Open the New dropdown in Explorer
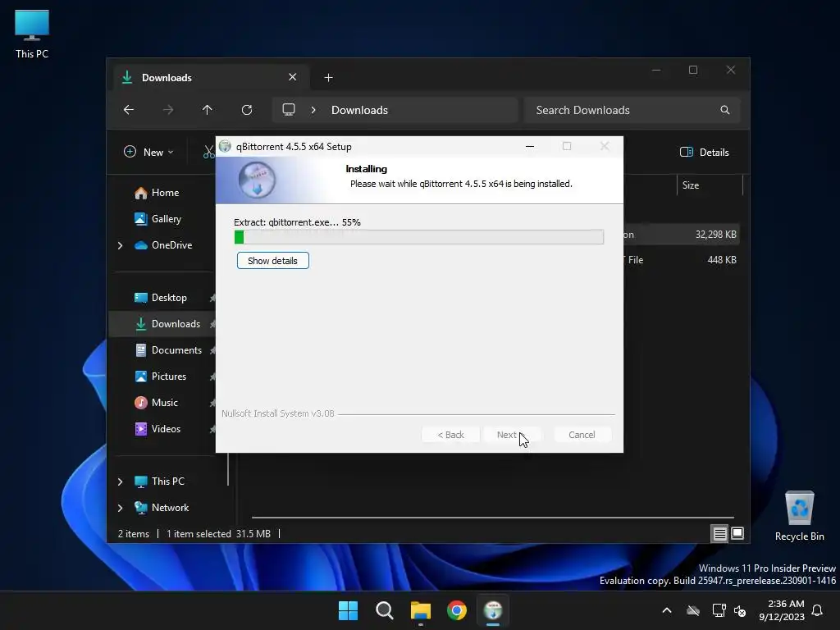The height and width of the screenshot is (630, 840). pos(148,152)
